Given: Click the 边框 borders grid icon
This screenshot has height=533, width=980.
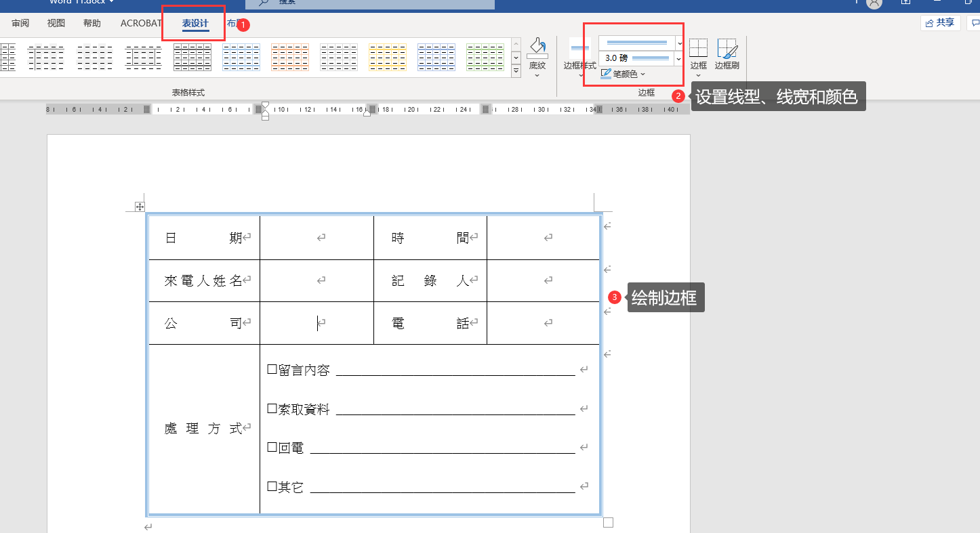Looking at the screenshot, I should click(x=698, y=48).
